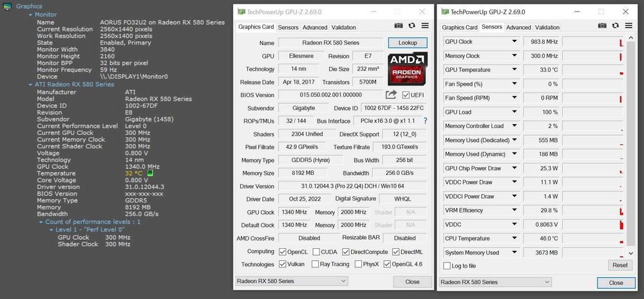
Task: Open the GPU Temperature sensor dropdown
Action: pyautogui.click(x=514, y=69)
